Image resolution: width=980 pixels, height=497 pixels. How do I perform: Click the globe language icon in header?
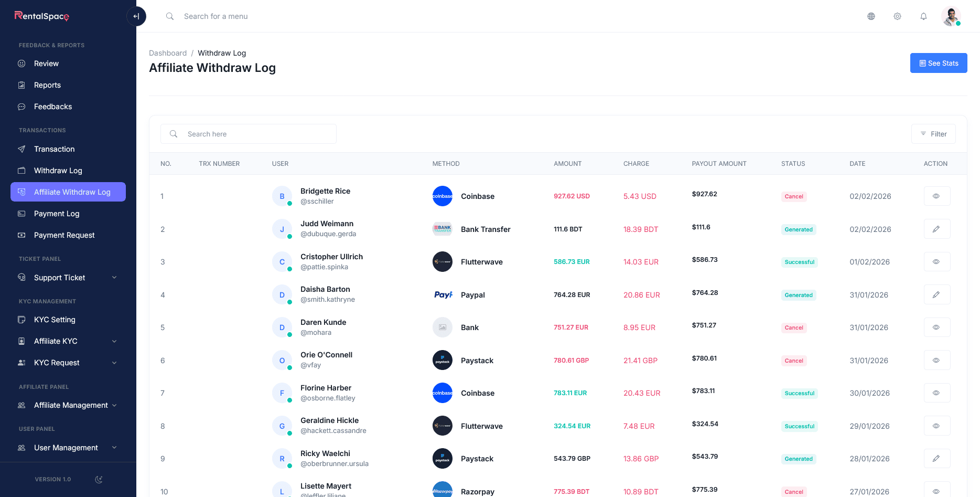click(x=871, y=16)
